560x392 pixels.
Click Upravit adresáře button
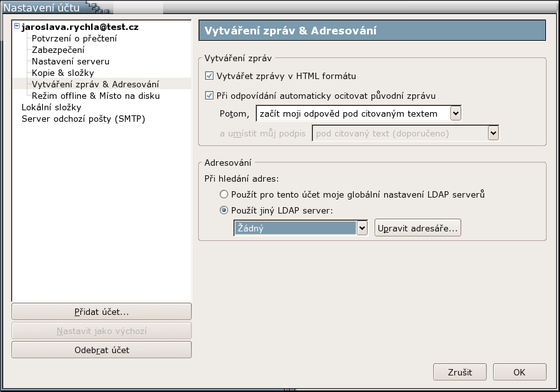(x=417, y=228)
